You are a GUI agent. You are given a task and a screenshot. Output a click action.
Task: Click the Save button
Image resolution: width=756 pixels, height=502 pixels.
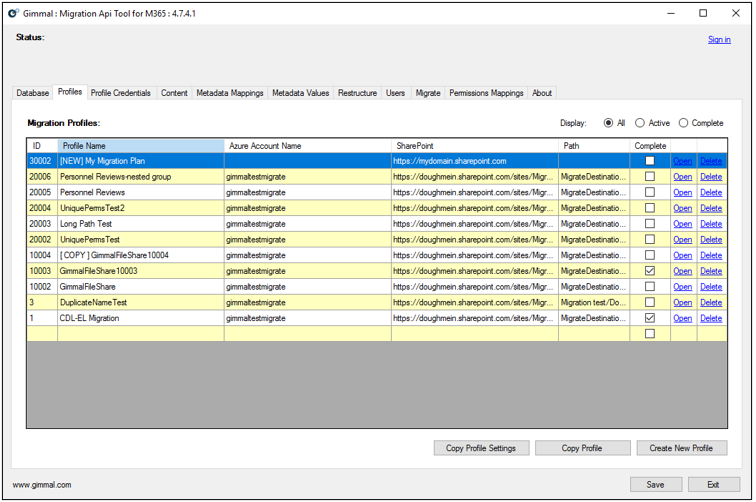coord(658,484)
